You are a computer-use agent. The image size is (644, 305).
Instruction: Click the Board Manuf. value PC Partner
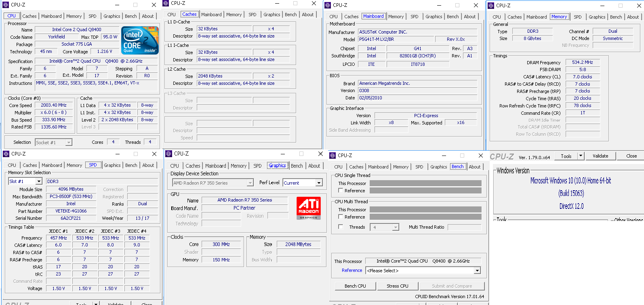coord(245,208)
